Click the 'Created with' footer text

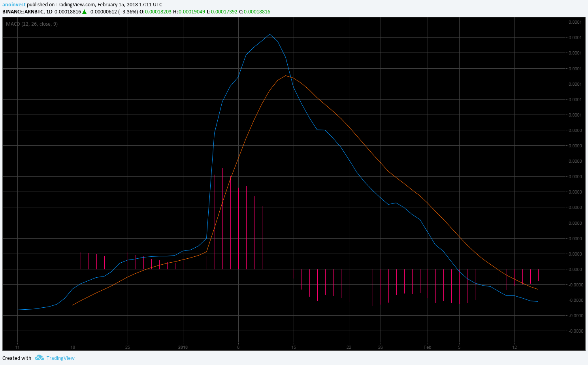pyautogui.click(x=17, y=358)
